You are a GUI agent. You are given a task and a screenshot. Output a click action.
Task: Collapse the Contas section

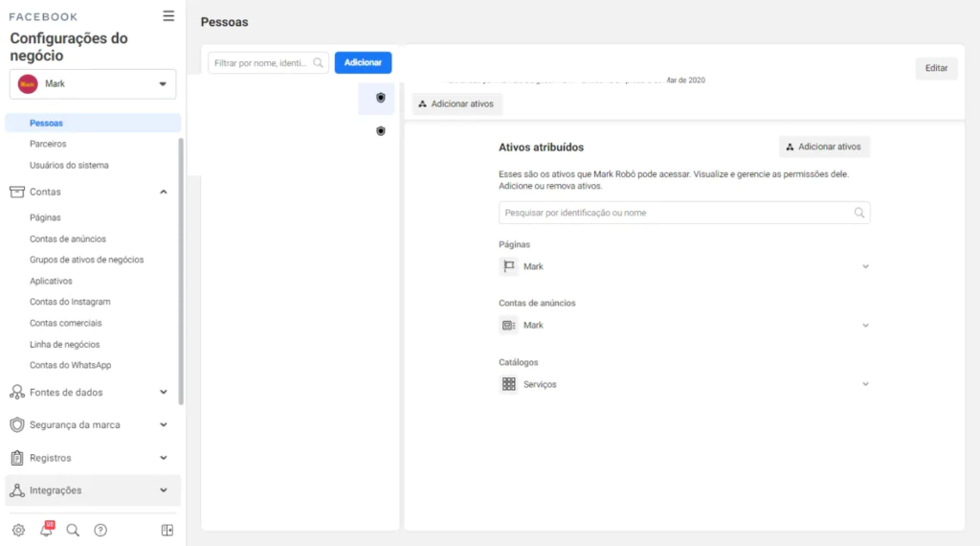(163, 192)
